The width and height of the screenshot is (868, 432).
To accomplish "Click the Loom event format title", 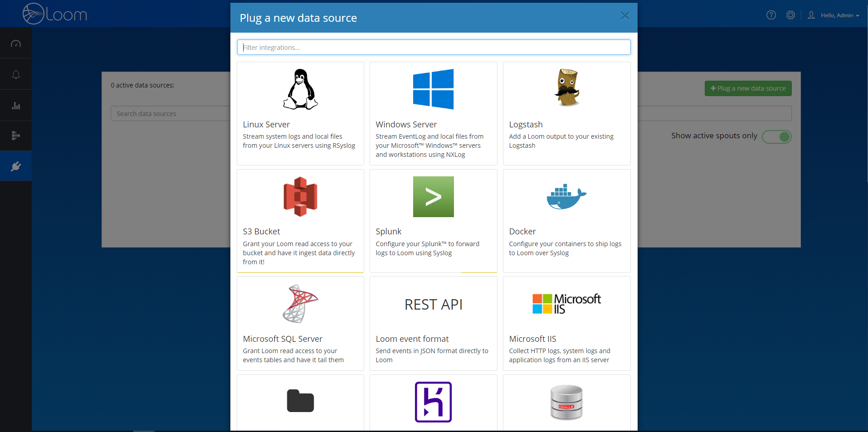I will coord(412,339).
